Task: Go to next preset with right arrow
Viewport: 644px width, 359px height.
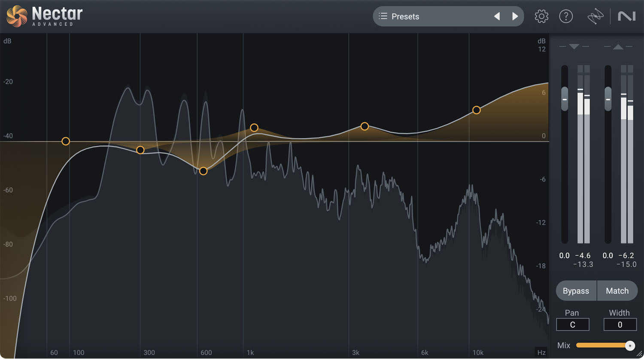Action: (515, 16)
